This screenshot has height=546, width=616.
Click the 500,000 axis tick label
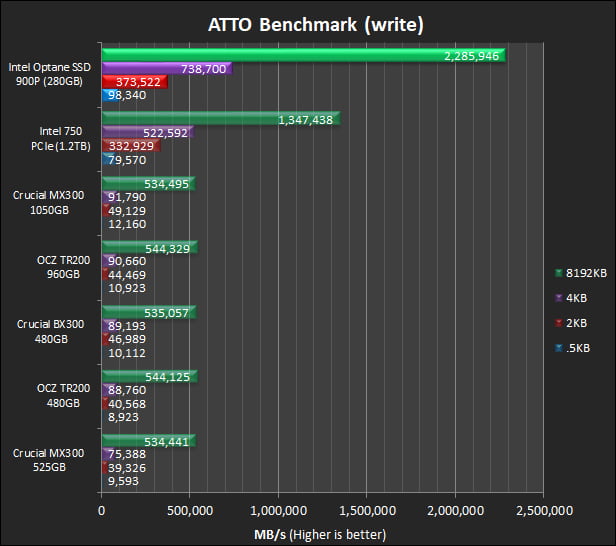coord(190,511)
